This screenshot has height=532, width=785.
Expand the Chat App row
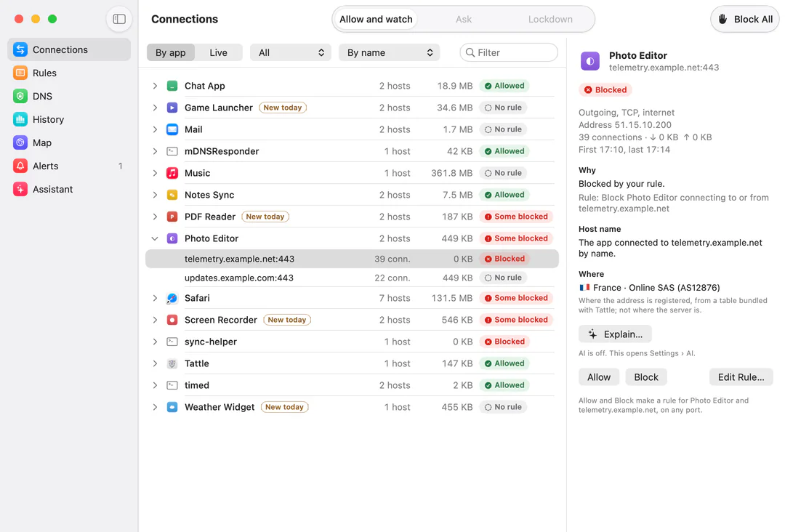(x=155, y=86)
